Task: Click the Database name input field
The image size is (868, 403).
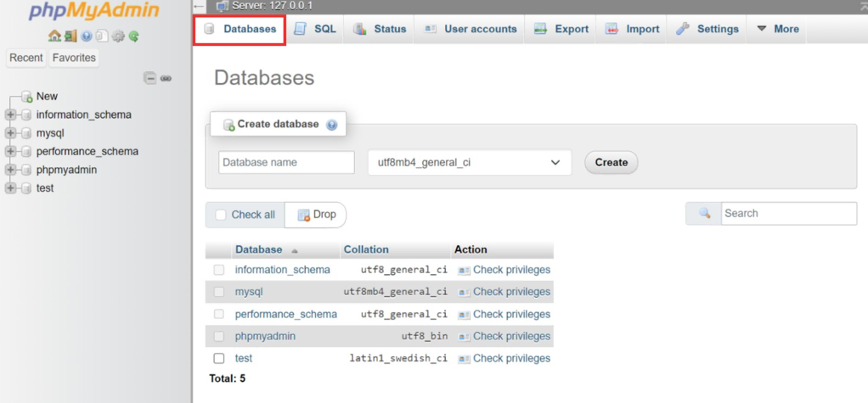Action: pyautogui.click(x=286, y=162)
